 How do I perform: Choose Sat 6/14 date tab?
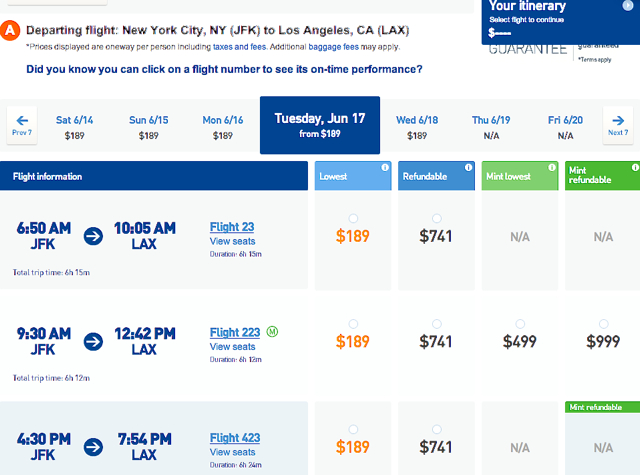[74, 127]
